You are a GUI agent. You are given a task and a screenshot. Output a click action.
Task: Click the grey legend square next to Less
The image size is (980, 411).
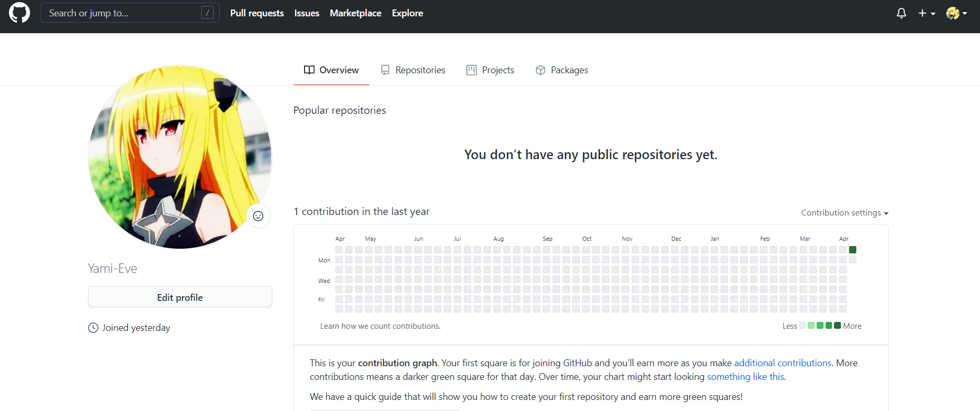(802, 326)
